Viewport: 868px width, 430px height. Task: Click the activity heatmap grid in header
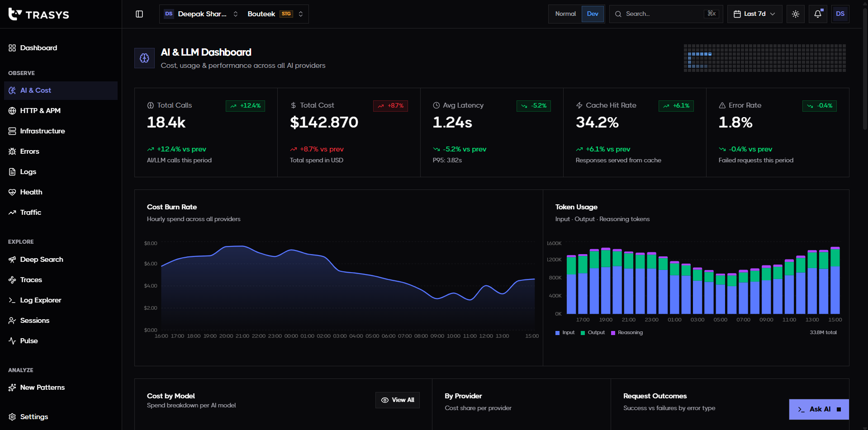click(765, 58)
